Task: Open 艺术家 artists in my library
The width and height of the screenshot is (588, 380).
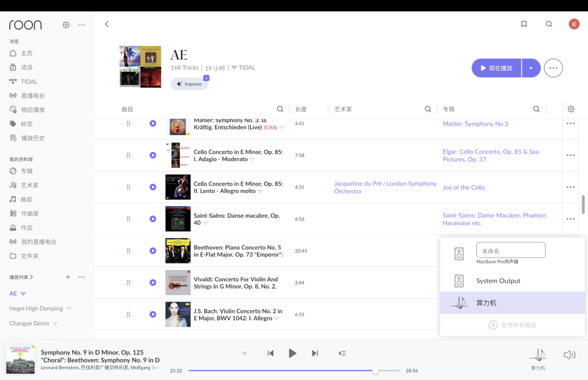Action: pos(24,185)
